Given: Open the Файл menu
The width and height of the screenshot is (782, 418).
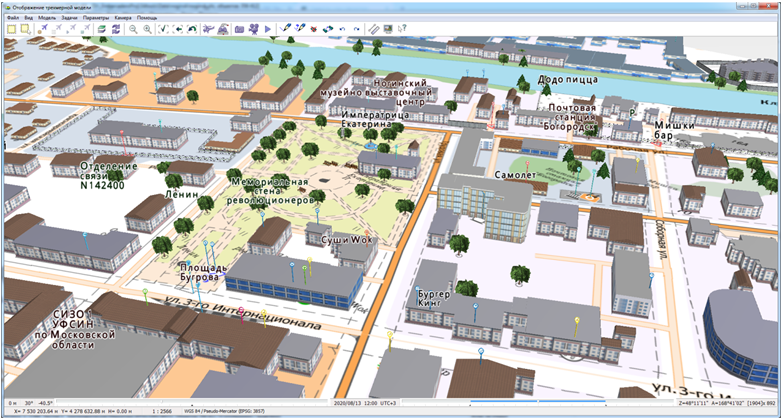Looking at the screenshot, I should [11, 18].
